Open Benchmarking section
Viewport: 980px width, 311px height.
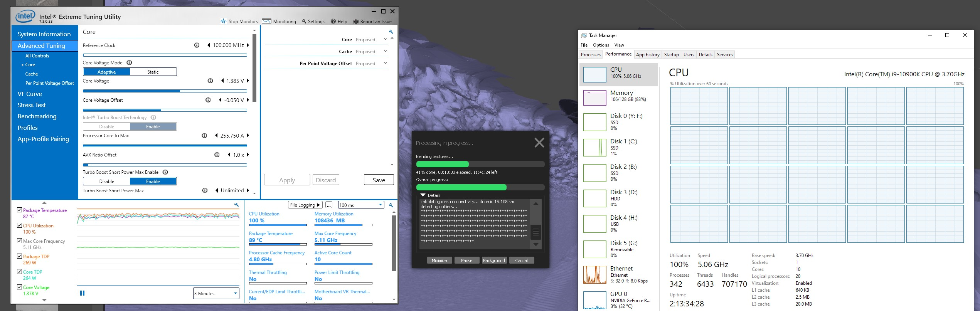[x=37, y=116]
